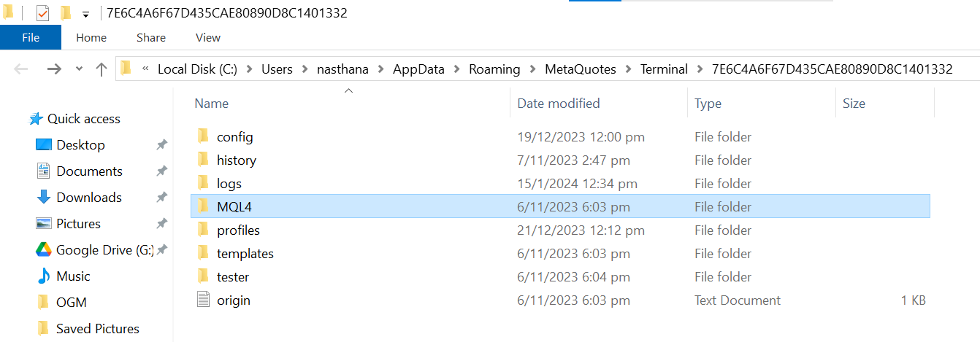The image size is (980, 342).
Task: Sort files by Date modified column
Action: pos(559,104)
